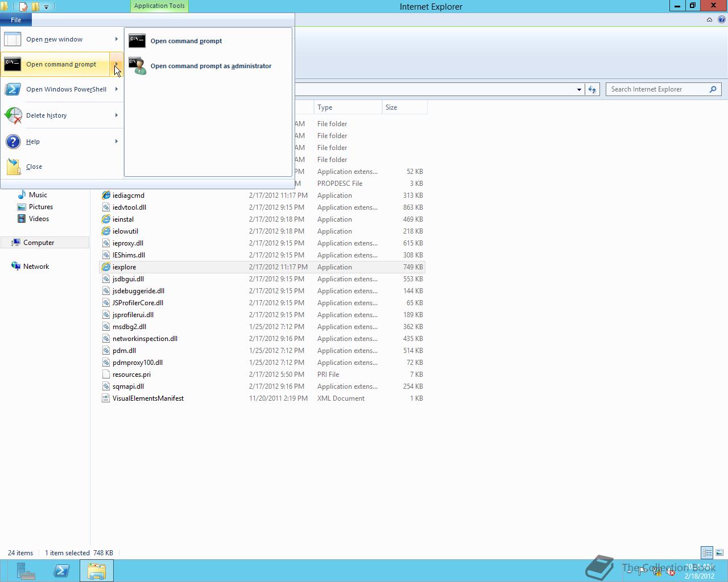Click the New folder quick access icon
The image size is (728, 582).
coord(35,7)
